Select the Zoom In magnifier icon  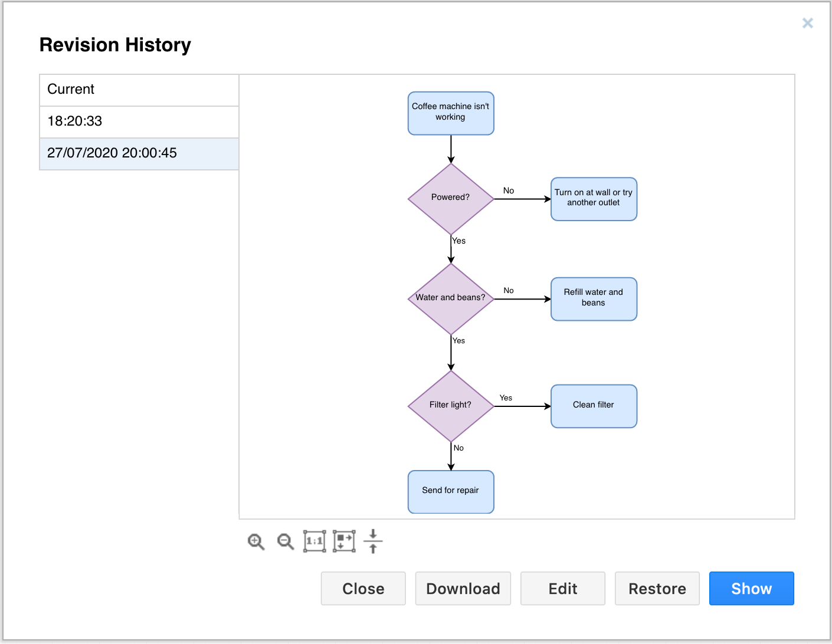coord(256,541)
